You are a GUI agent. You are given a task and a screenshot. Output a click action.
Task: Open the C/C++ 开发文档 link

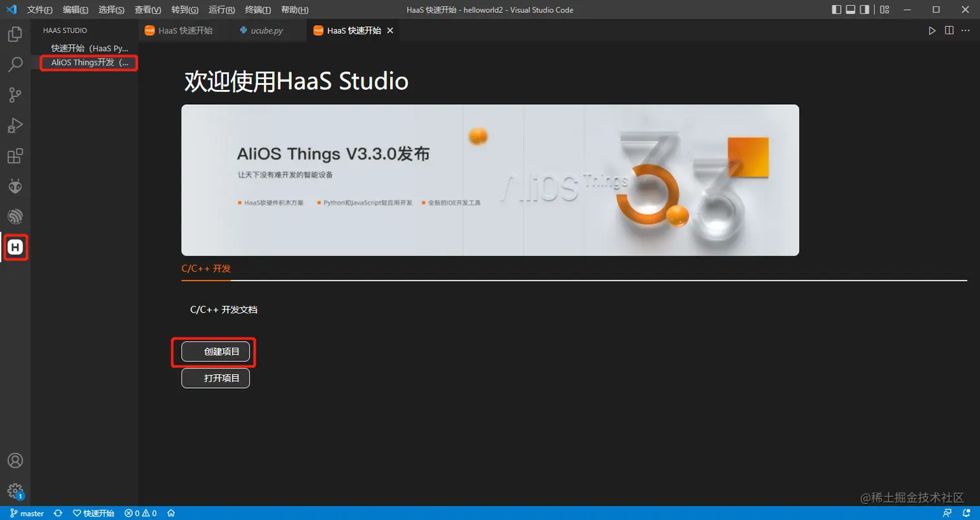(224, 310)
